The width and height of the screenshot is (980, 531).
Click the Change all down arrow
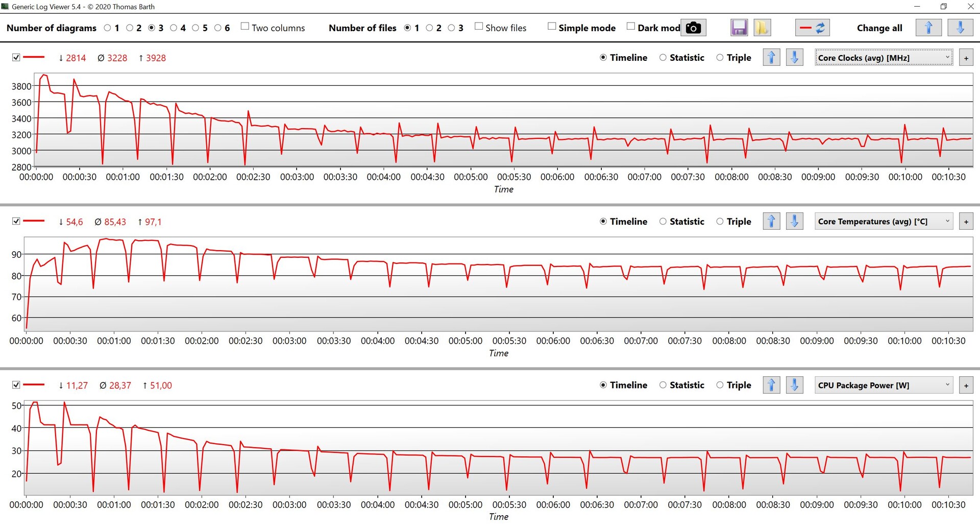(x=960, y=28)
